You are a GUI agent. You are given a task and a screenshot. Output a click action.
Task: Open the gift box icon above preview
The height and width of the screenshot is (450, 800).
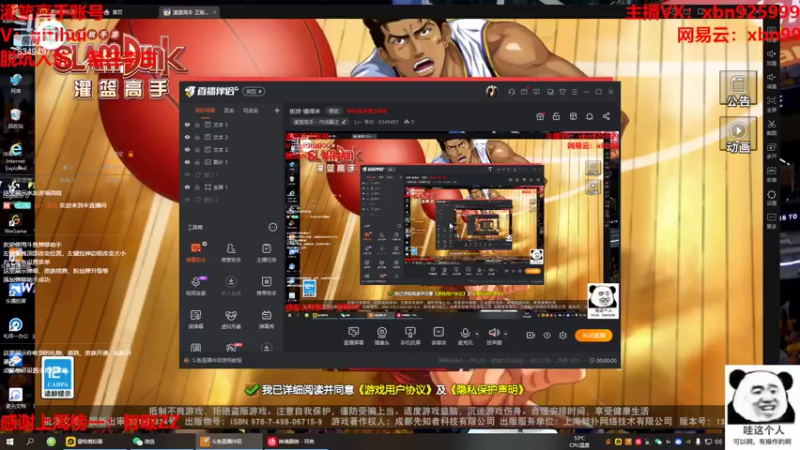(540, 116)
